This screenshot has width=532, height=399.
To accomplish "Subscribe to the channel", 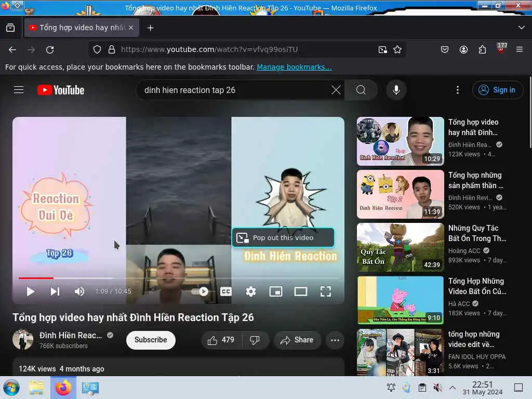I will (151, 340).
